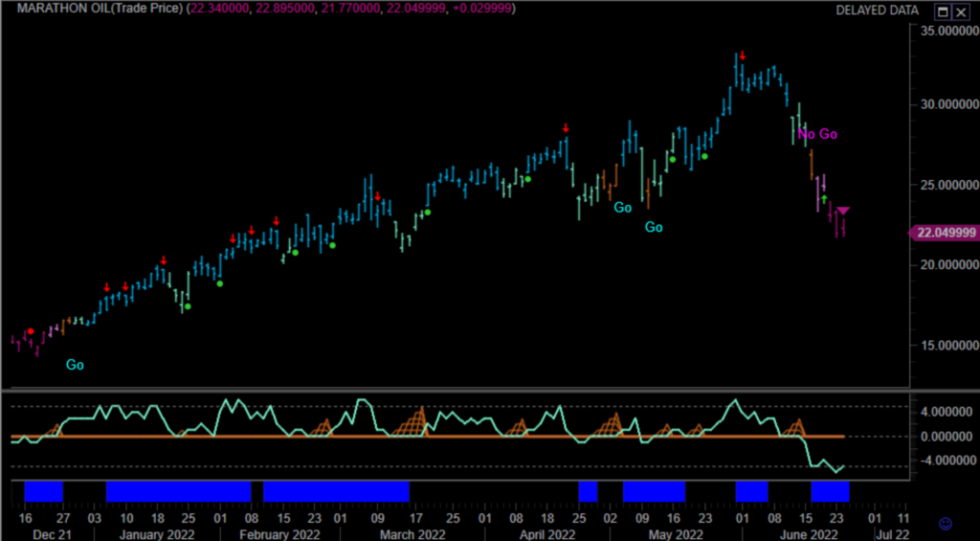Click the +0.029999 change value in header

coord(483,10)
